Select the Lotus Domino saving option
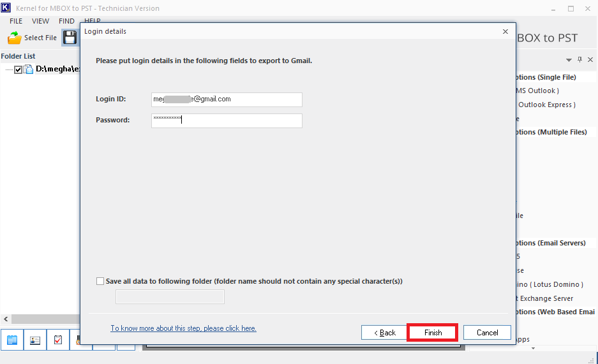Screen dimensions: 598x364 click(x=550, y=284)
